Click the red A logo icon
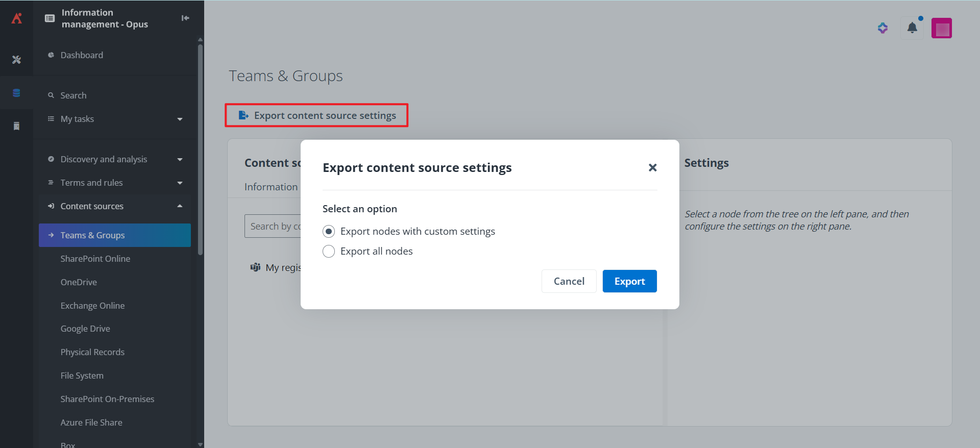 pyautogui.click(x=16, y=18)
